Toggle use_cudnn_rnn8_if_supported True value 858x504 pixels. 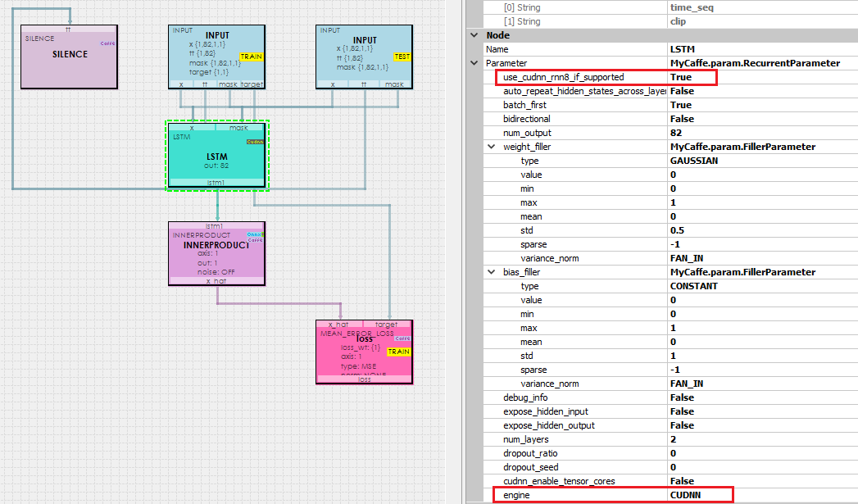click(692, 77)
